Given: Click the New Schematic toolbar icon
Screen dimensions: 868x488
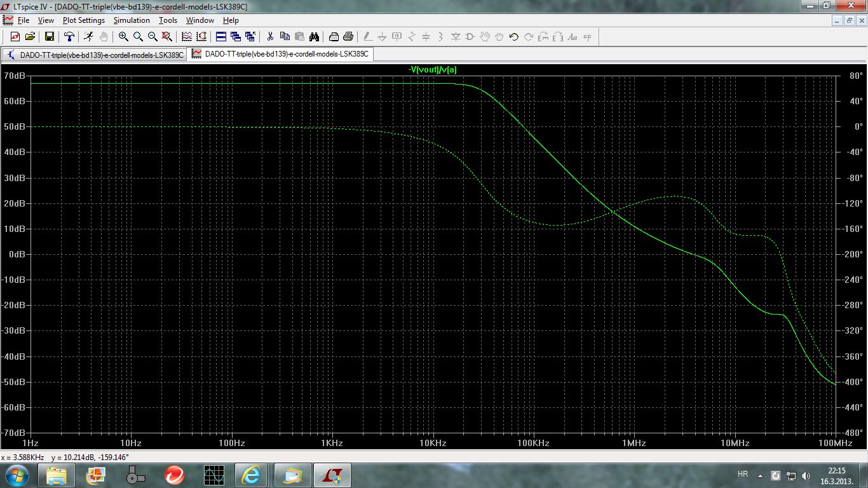Looking at the screenshot, I should [x=15, y=37].
